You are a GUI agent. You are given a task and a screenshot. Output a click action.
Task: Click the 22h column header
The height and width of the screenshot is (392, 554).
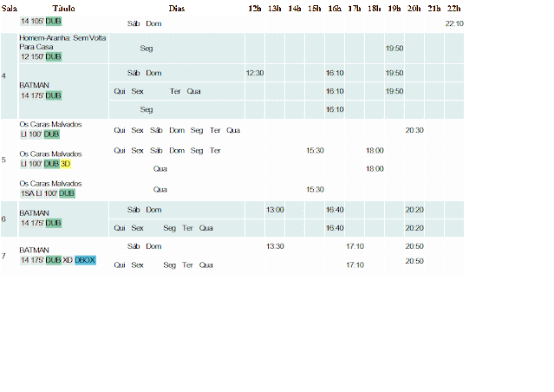454,9
